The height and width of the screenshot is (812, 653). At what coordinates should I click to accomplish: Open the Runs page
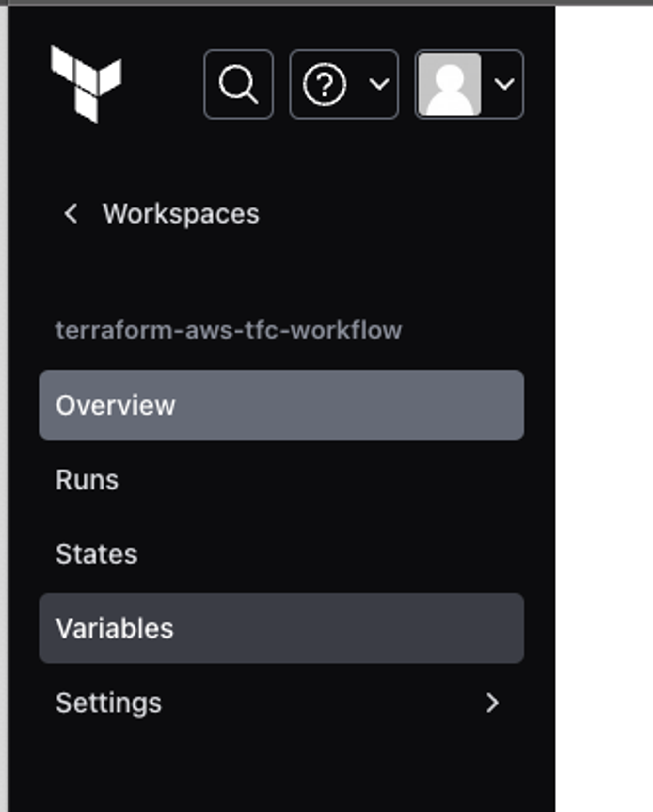(x=87, y=480)
